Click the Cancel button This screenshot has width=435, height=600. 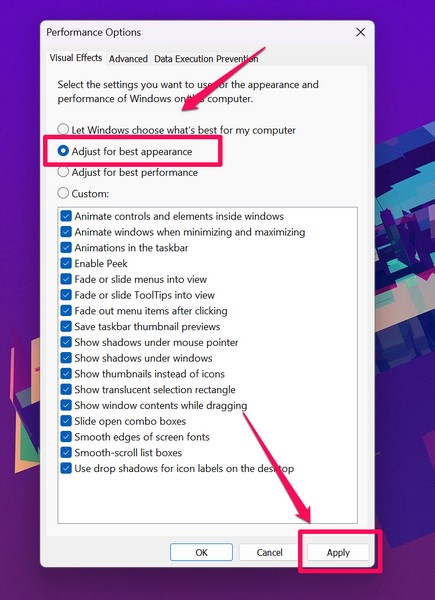click(x=270, y=552)
